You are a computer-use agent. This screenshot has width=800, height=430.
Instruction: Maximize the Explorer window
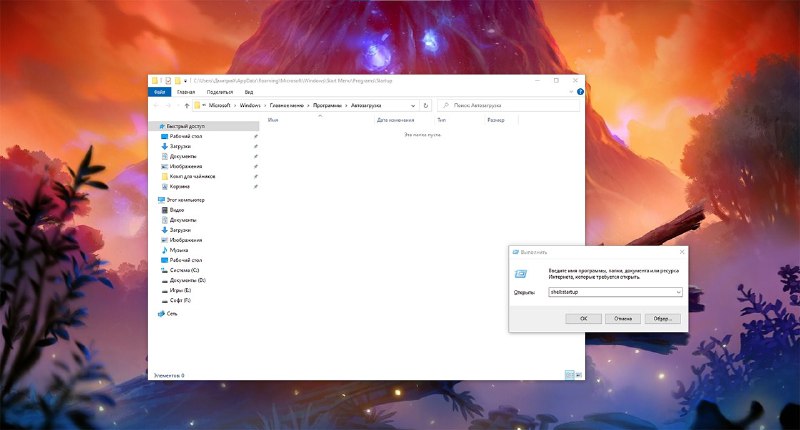(x=556, y=81)
